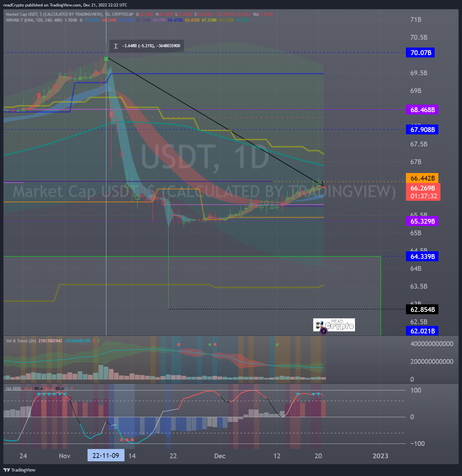Image resolution: width=462 pixels, height=476 pixels.
Task: Click the 2023 label on time axis
Action: 380,456
